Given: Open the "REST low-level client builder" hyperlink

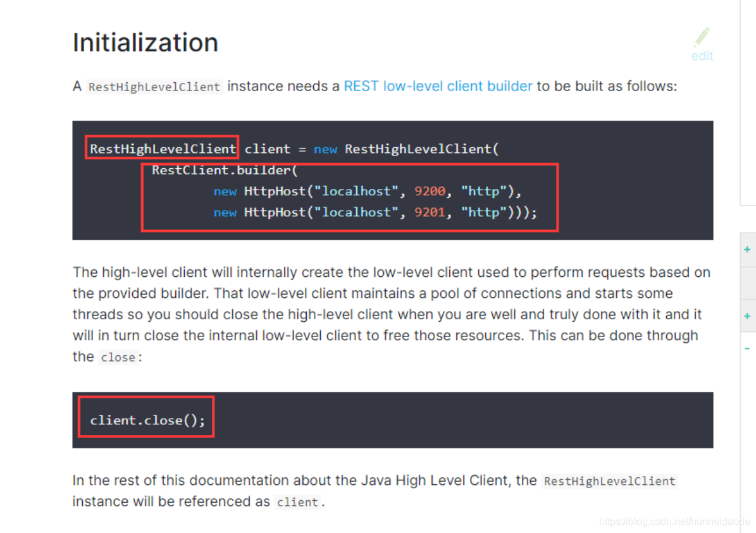Looking at the screenshot, I should tap(438, 86).
